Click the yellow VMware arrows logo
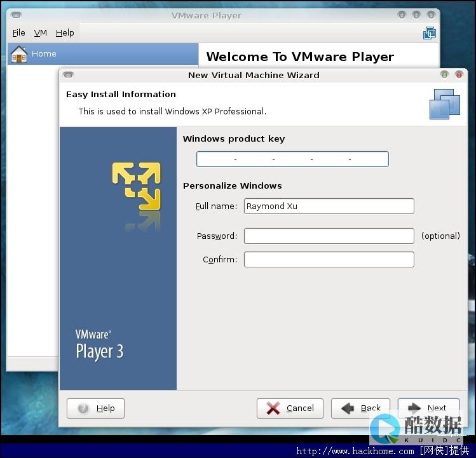 point(136,186)
